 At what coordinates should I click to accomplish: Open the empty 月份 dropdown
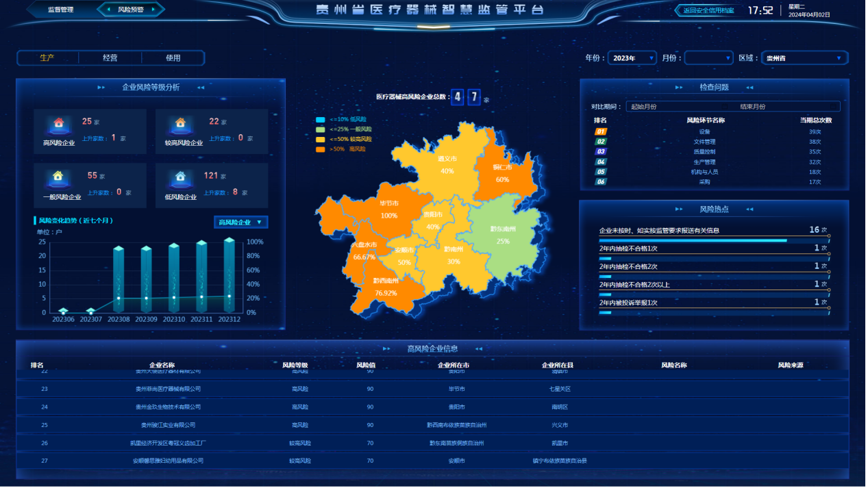coord(708,58)
